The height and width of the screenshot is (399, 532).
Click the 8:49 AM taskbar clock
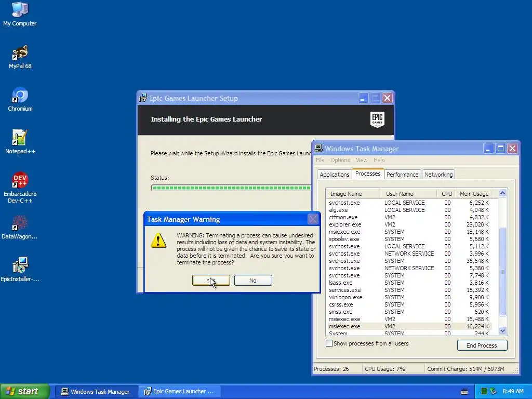(513, 392)
